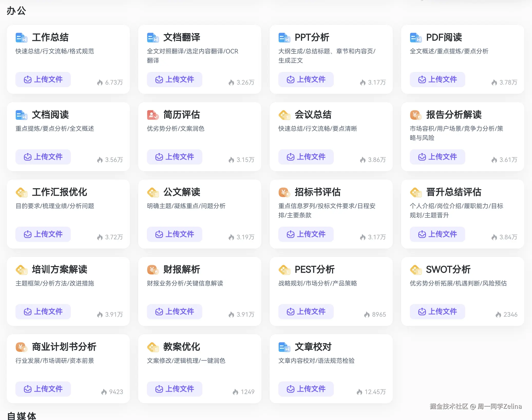Screen dimensions: 532x420
Task: Upload a file for SWOT分析
Action: coord(437,312)
